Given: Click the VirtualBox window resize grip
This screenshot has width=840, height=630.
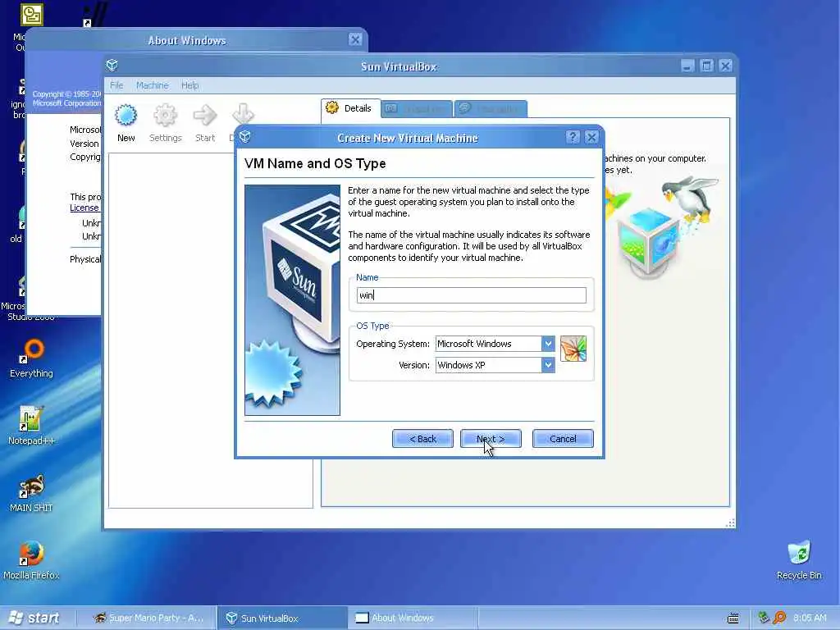Looking at the screenshot, I should point(729,523).
